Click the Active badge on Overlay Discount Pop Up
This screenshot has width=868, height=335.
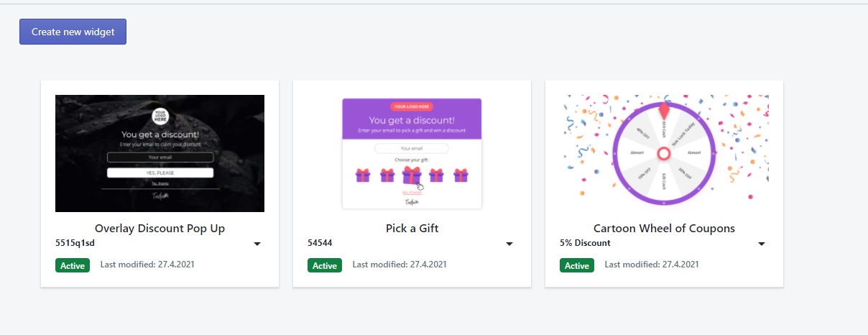[x=73, y=265]
